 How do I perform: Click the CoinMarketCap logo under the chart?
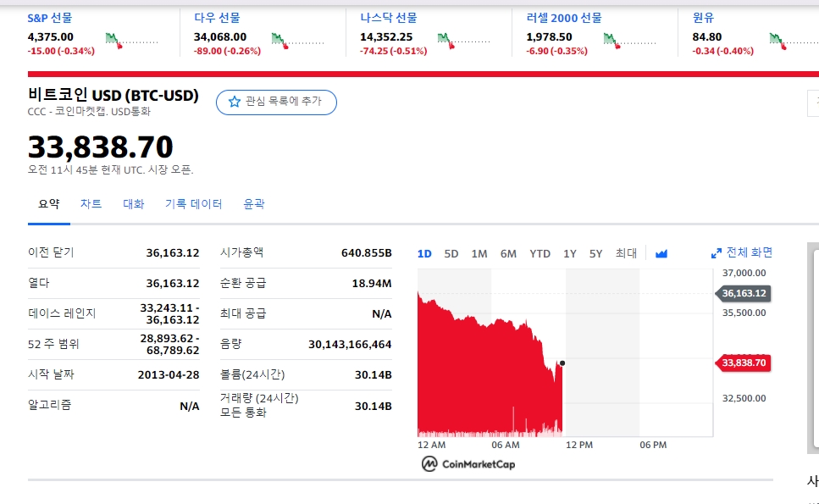pos(468,464)
